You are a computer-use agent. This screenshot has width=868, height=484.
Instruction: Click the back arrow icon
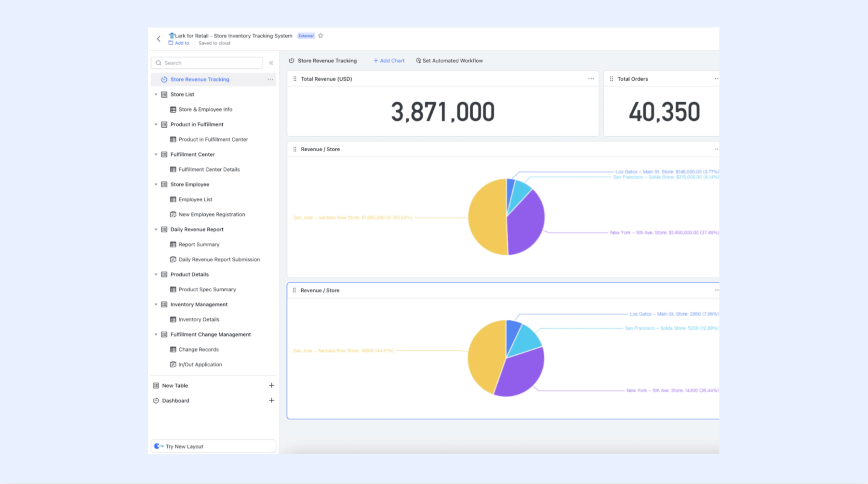(x=159, y=39)
